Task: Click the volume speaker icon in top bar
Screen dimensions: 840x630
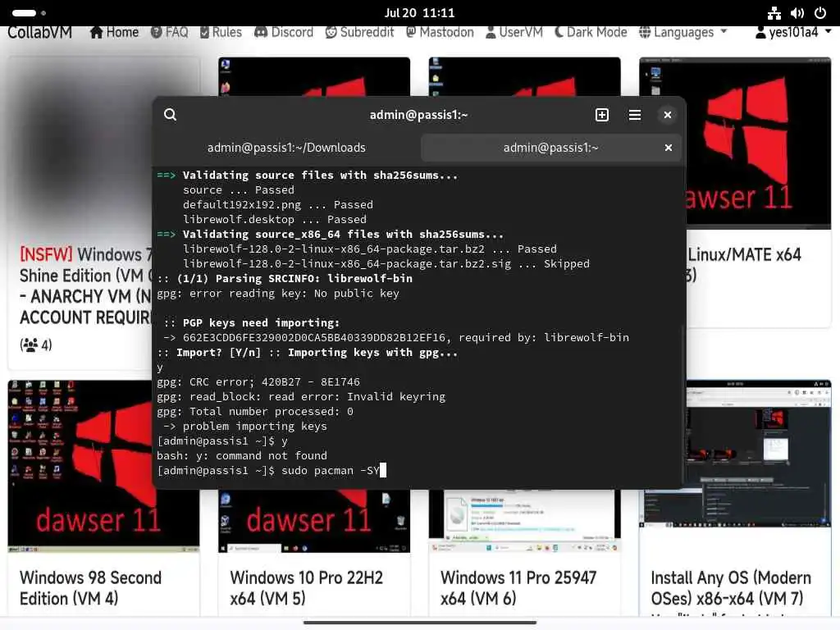Action: 797,13
